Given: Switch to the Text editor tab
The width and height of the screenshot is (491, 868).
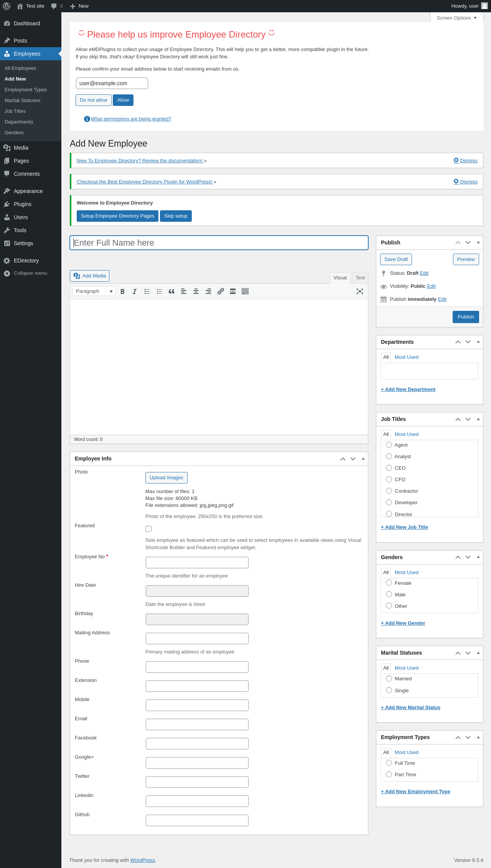Looking at the screenshot, I should click(x=360, y=278).
